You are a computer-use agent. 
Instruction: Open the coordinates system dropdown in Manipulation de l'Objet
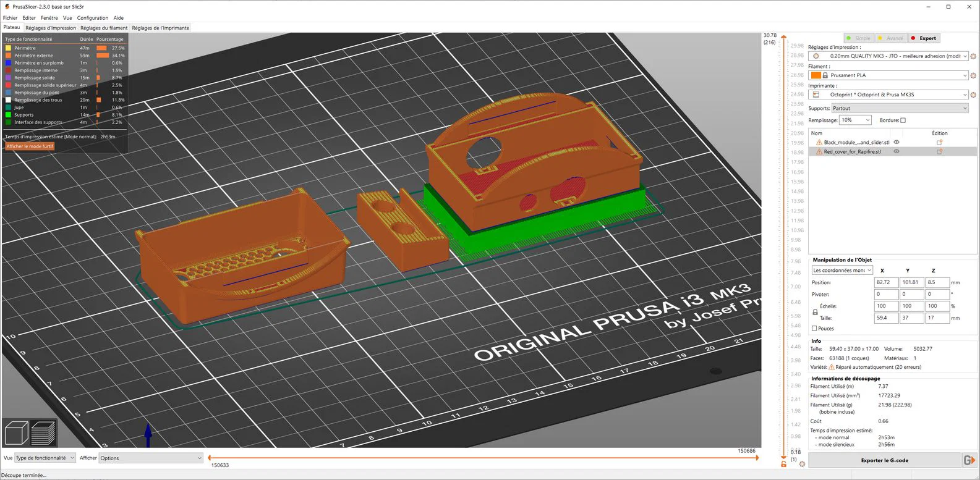(842, 270)
